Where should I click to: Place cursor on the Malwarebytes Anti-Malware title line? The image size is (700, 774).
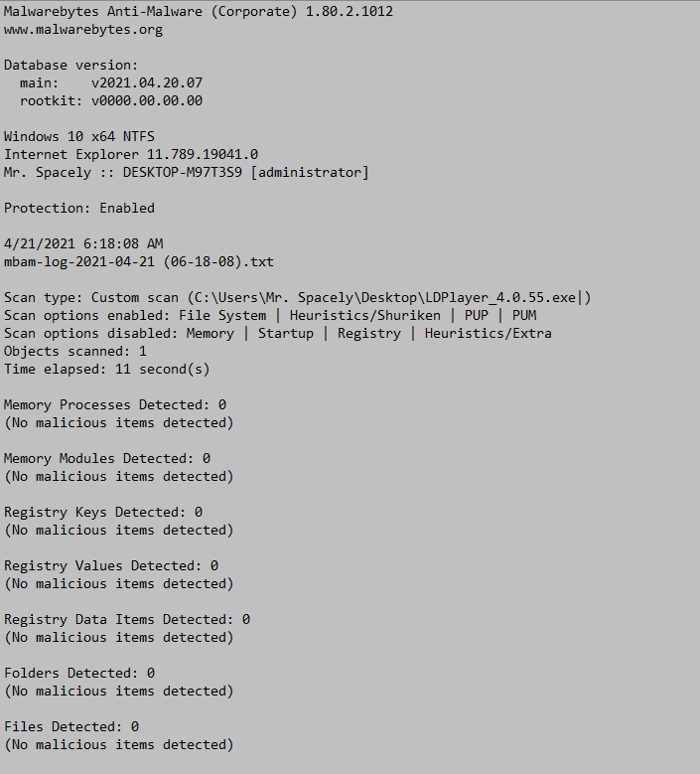point(199,11)
